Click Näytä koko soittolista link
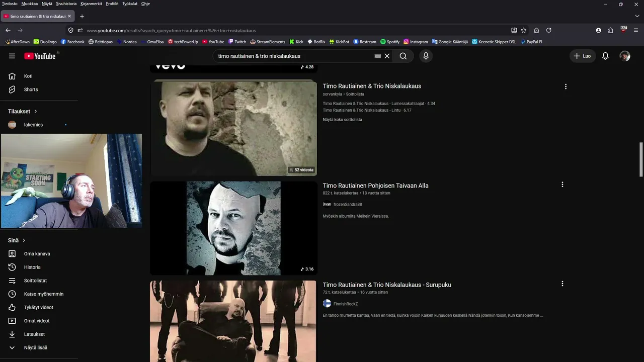 click(343, 120)
